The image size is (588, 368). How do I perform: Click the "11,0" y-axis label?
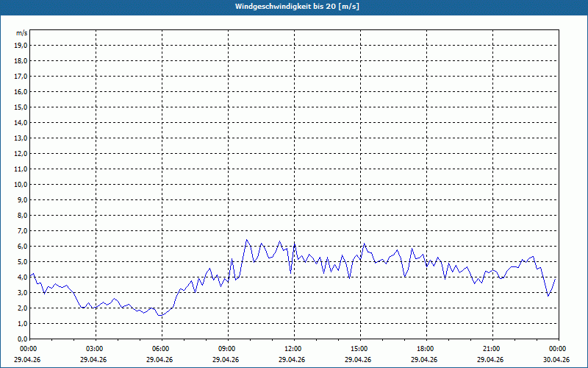tap(21, 169)
